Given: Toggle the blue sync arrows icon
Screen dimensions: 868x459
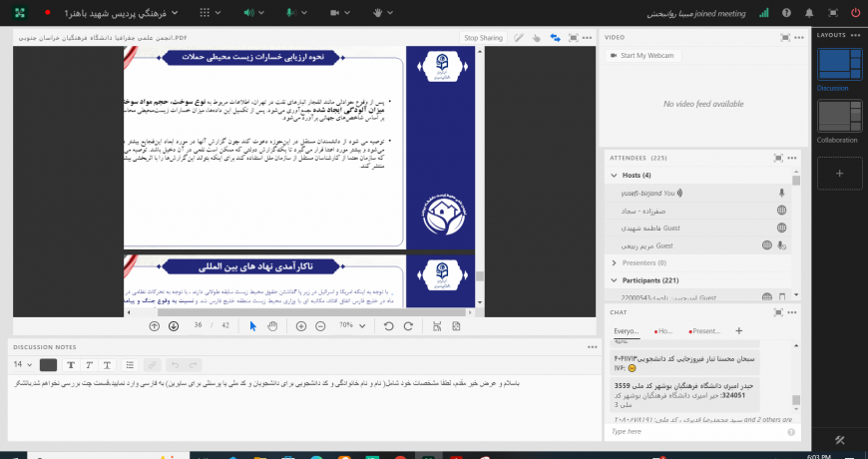Looking at the screenshot, I should coord(555,38).
